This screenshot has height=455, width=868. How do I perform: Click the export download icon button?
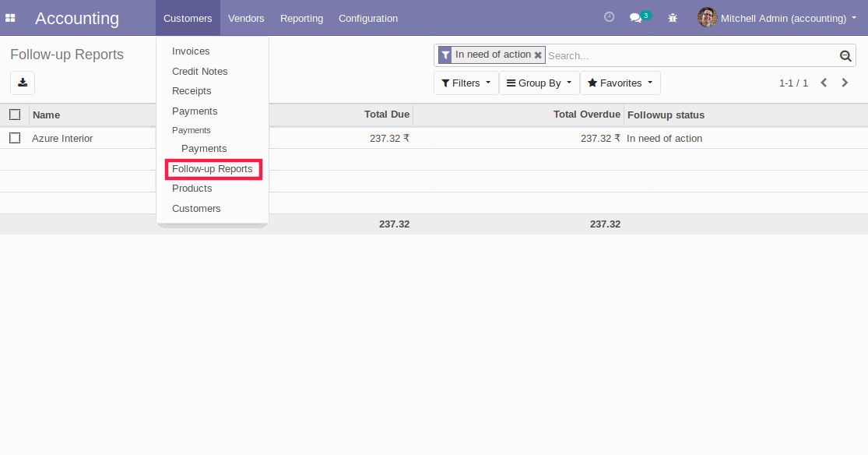coord(23,83)
